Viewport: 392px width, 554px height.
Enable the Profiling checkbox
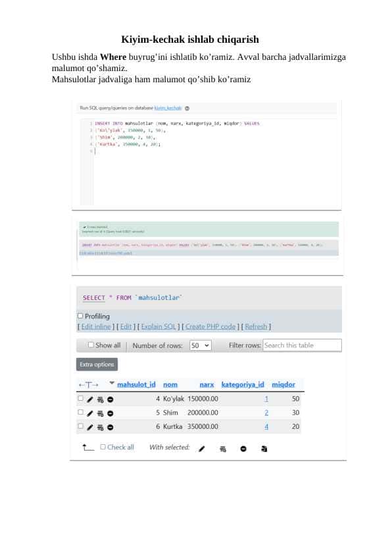80,316
